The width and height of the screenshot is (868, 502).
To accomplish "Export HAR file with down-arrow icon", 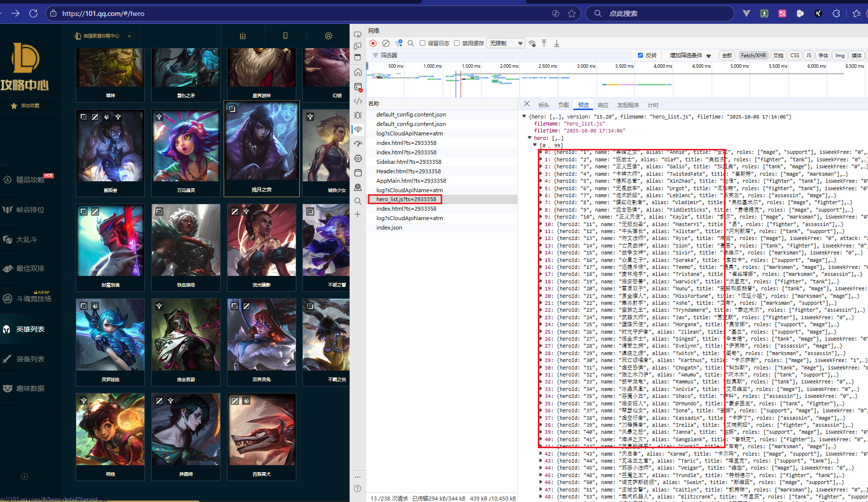I will [x=557, y=43].
